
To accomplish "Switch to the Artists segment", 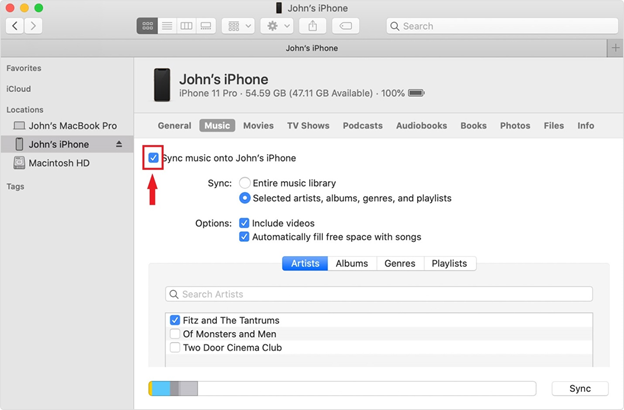I will pos(305,264).
